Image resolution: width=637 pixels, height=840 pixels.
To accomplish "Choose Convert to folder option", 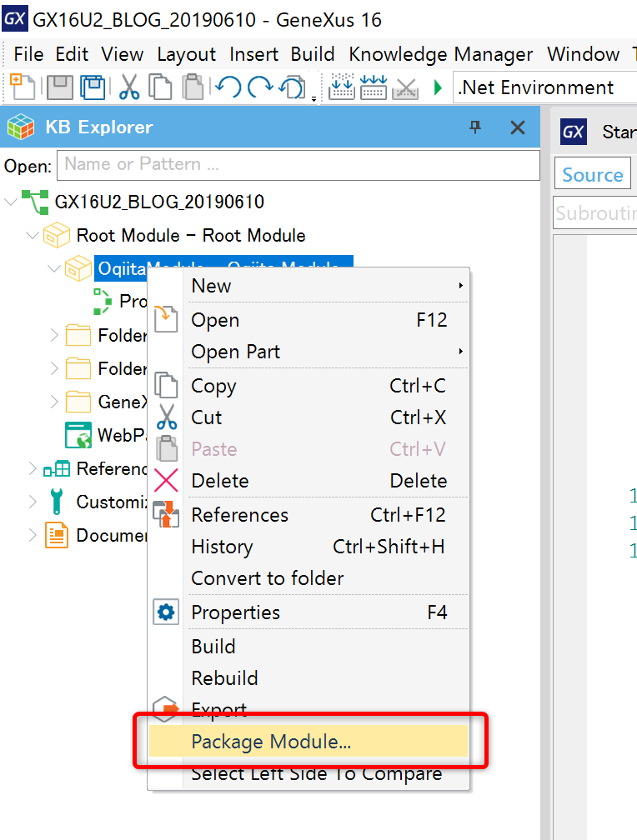I will point(308,578).
